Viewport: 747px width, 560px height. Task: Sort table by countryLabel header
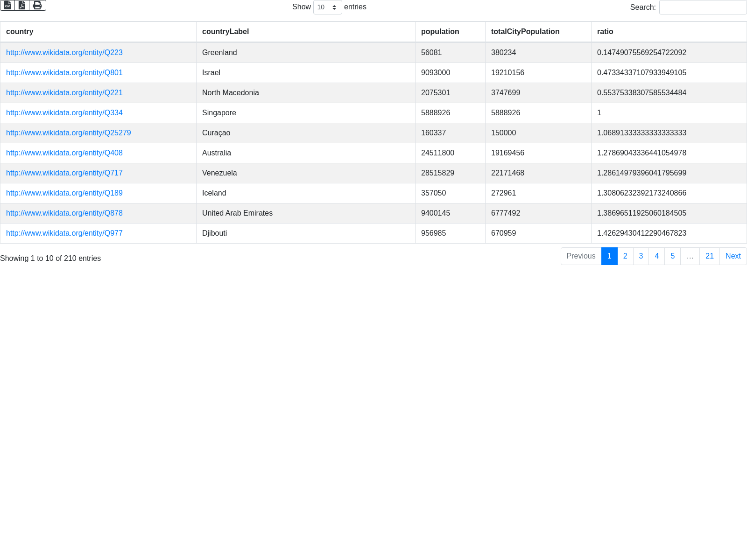226,32
